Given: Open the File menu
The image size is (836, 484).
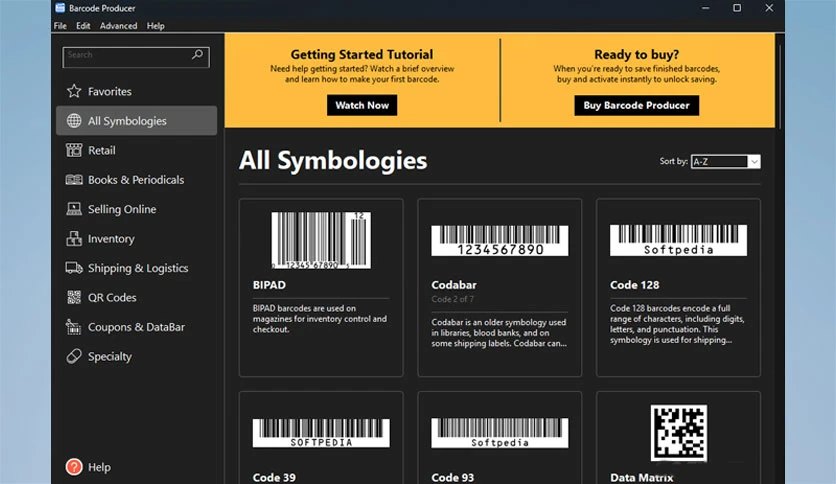Looking at the screenshot, I should coord(60,26).
